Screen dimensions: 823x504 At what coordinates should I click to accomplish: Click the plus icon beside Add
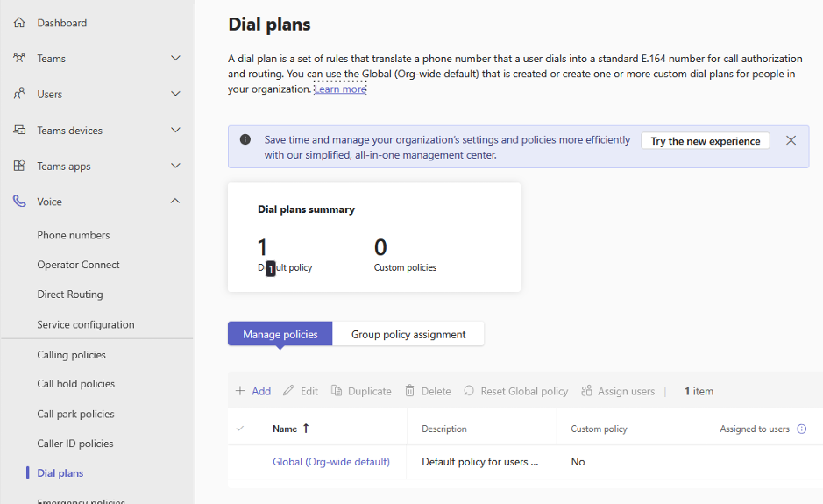[240, 391]
